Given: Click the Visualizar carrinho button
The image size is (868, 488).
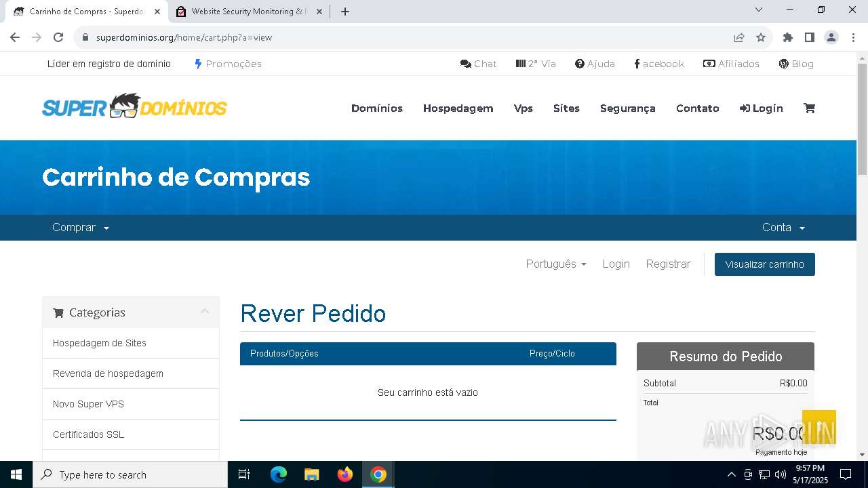Looking at the screenshot, I should click(x=765, y=264).
